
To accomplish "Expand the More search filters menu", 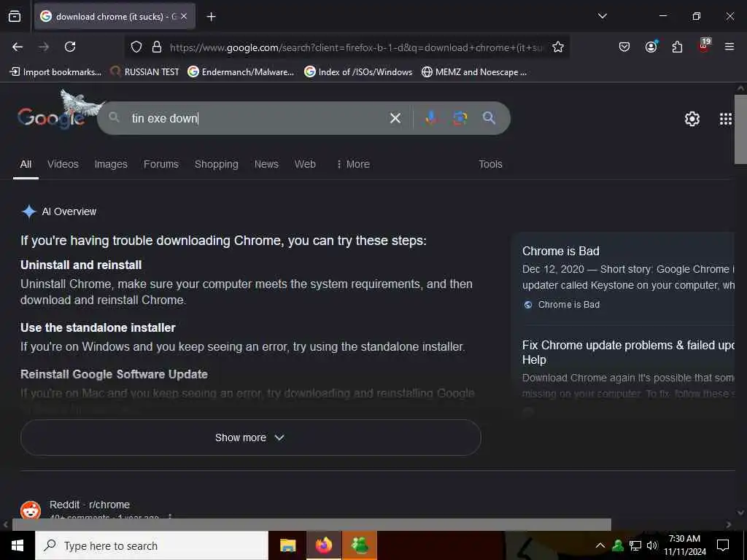I will point(353,164).
